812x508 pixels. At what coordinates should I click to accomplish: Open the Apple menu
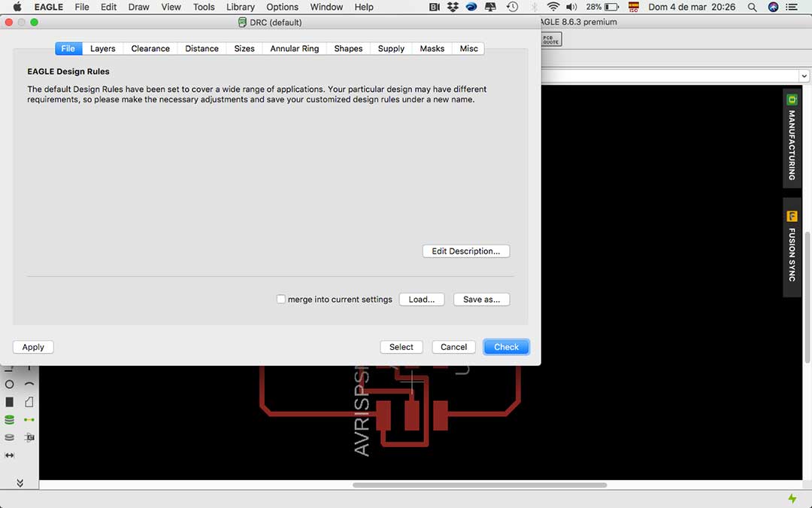pyautogui.click(x=17, y=7)
